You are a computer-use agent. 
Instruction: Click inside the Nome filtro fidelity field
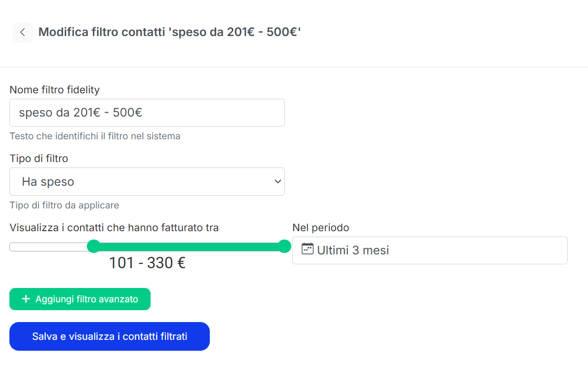click(147, 113)
